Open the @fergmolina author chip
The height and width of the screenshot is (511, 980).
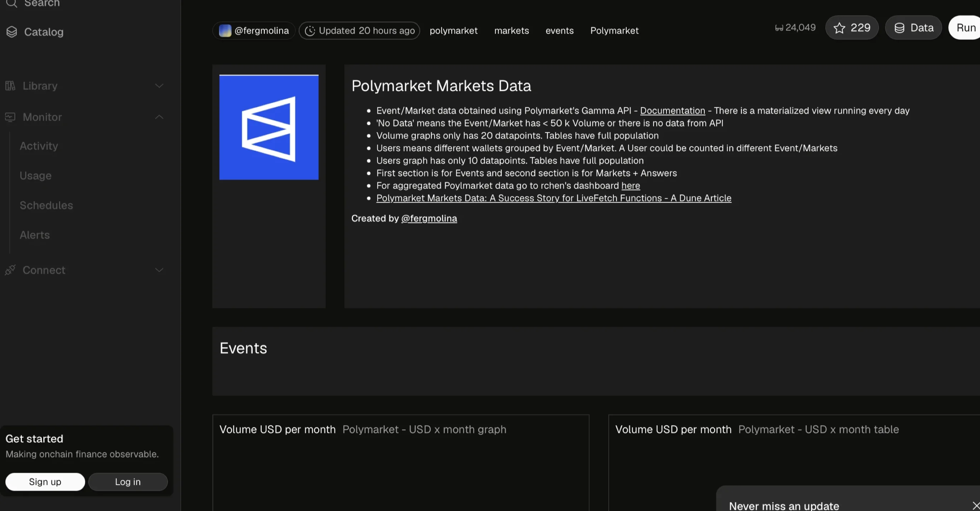point(254,31)
